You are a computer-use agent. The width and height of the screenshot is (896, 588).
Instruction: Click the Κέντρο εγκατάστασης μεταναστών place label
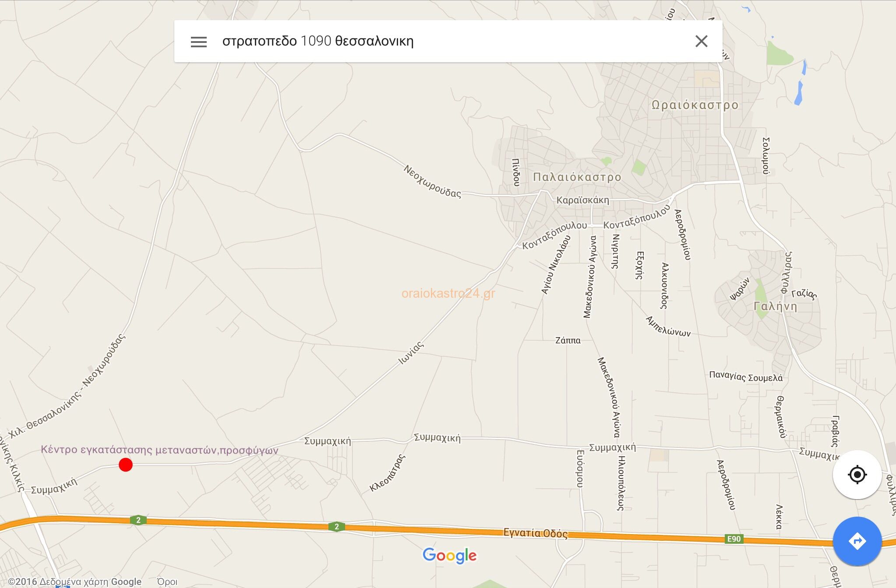[159, 450]
